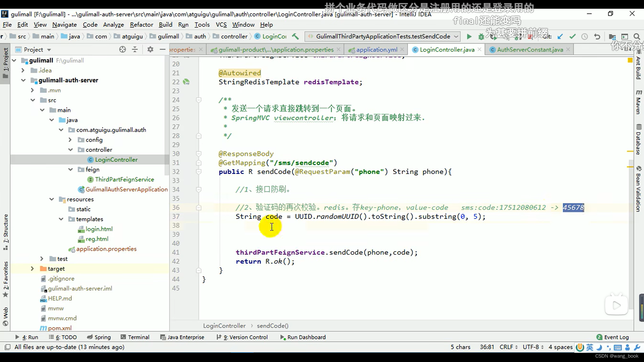
Task: Open the Project panel settings gear
Action: (150, 50)
